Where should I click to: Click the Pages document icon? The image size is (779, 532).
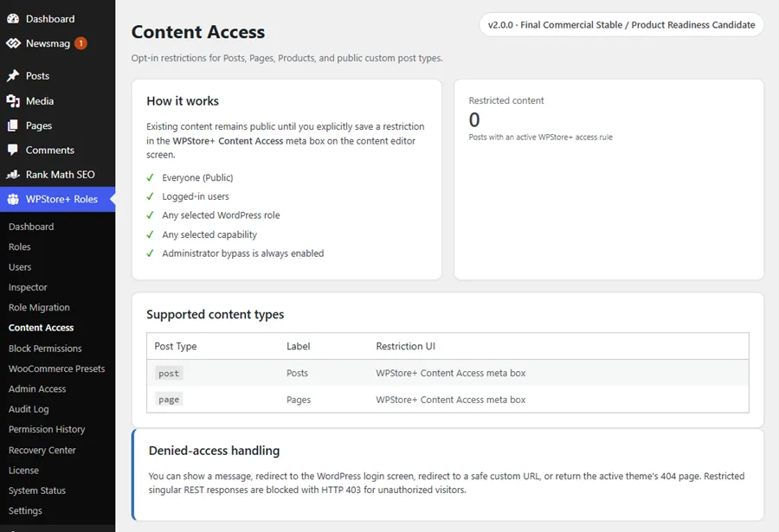13,125
